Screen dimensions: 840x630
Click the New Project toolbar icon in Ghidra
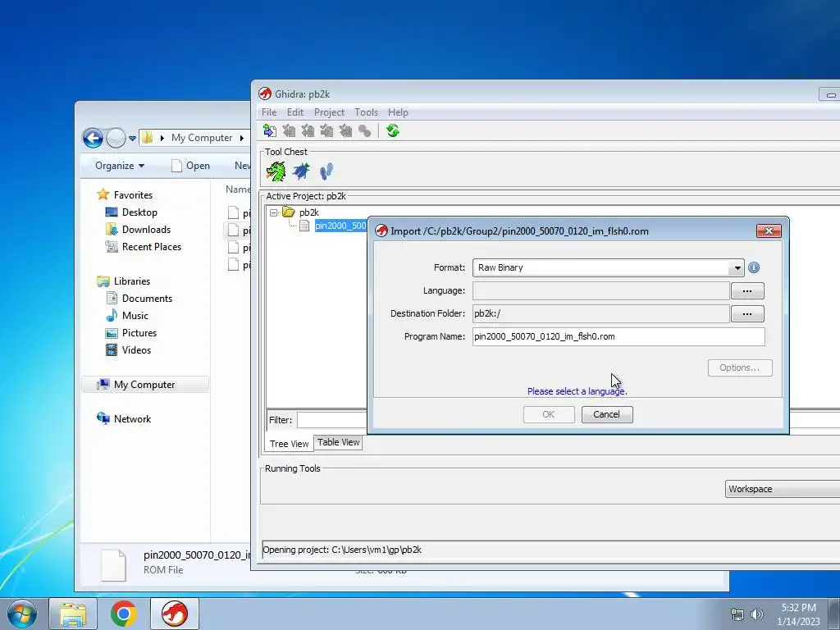tap(269, 130)
